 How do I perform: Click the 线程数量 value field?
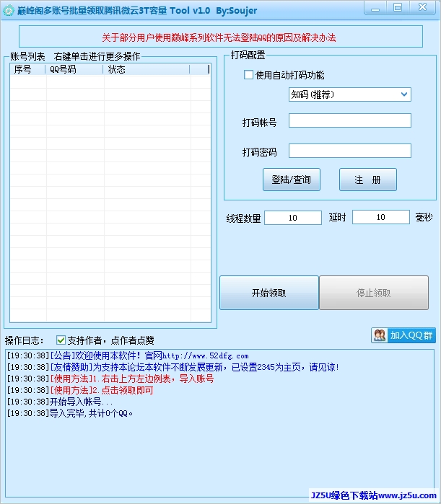coord(293,218)
